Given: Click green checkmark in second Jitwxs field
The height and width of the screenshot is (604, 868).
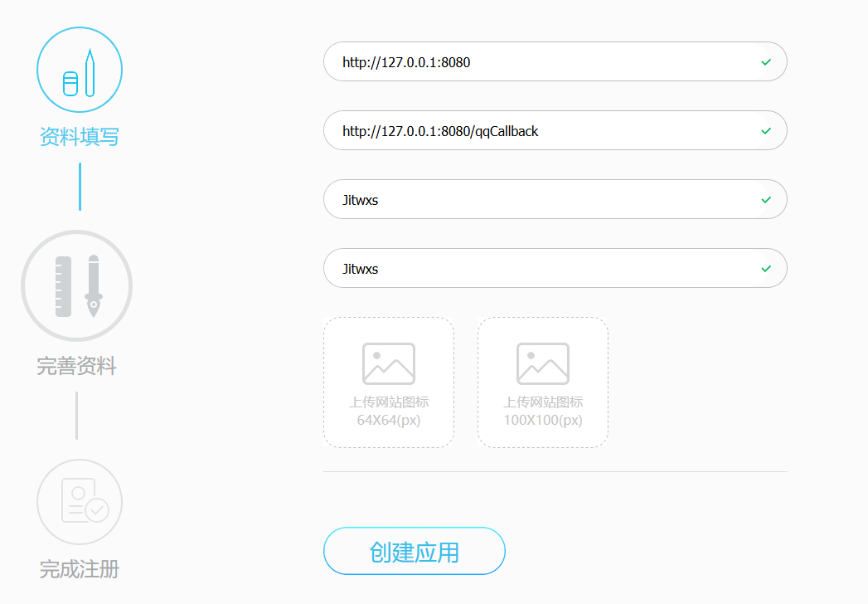Looking at the screenshot, I should click(x=766, y=269).
